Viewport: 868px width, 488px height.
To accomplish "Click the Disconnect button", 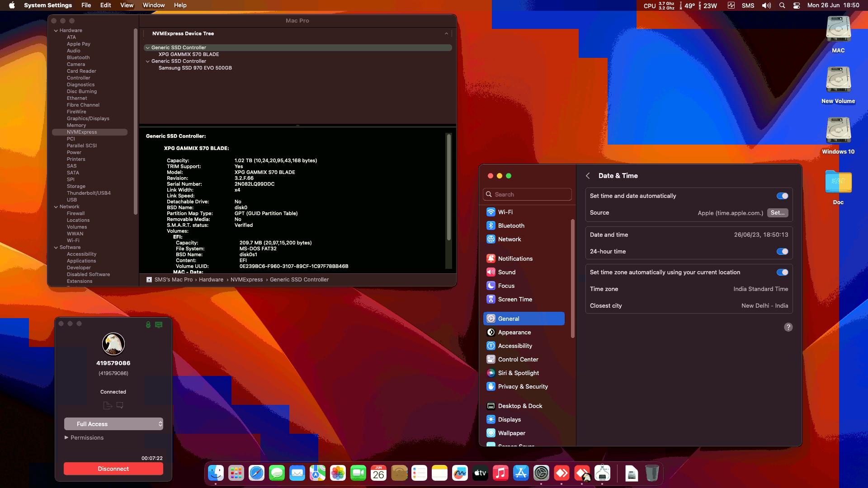I will (x=113, y=469).
